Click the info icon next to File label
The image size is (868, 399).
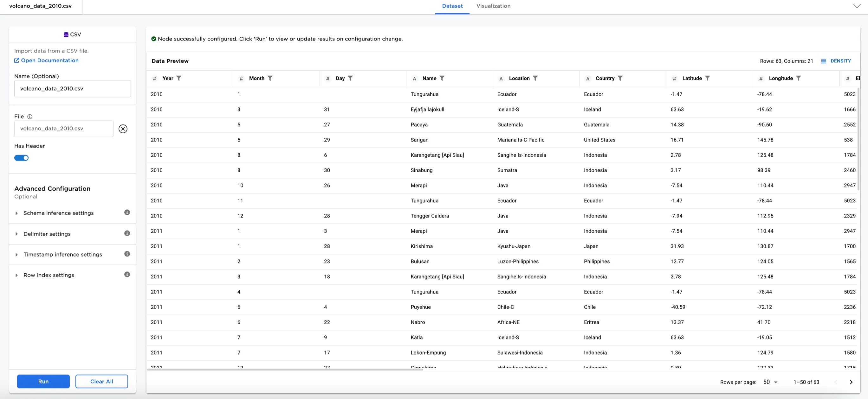[x=30, y=117]
